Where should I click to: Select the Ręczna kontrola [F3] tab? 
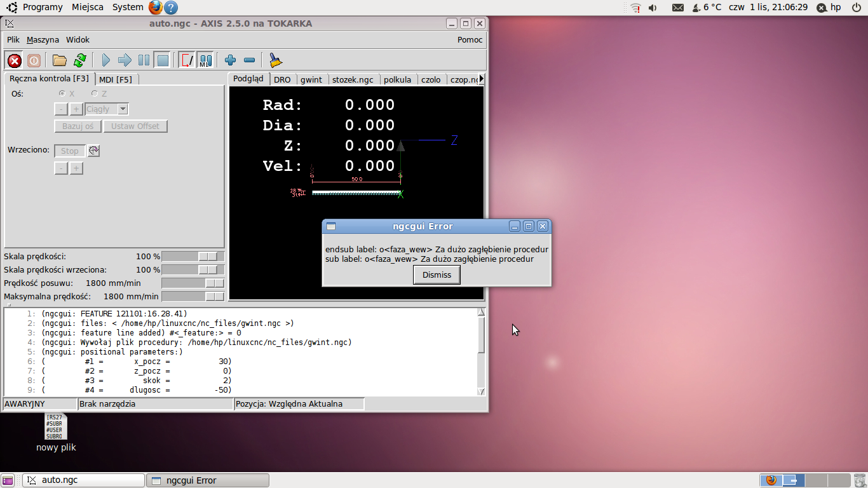50,79
